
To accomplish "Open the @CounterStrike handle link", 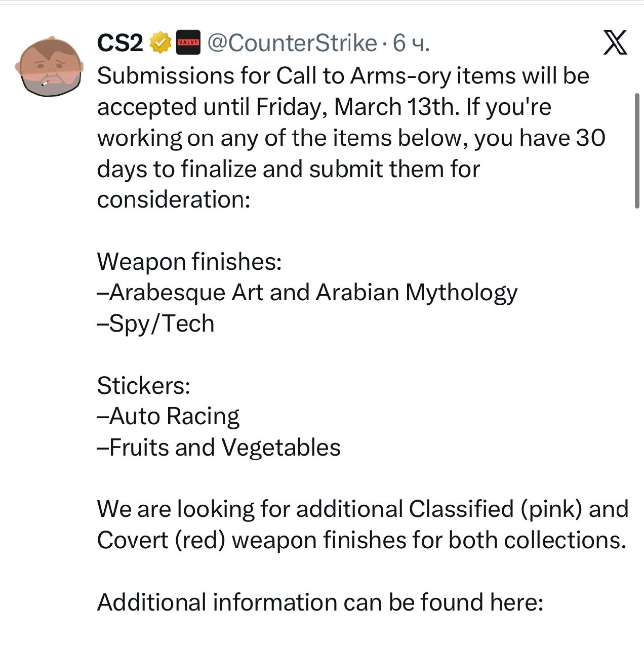I will (x=292, y=44).
